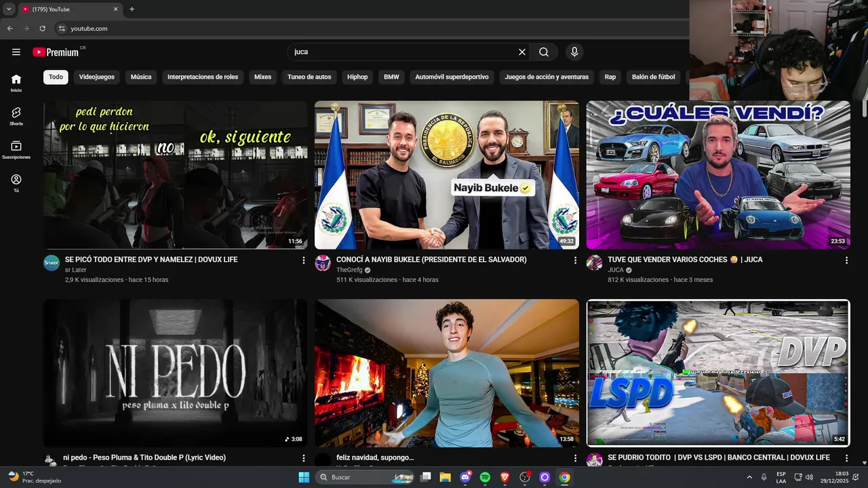Open Spotify from the taskbar
Viewport: 868px width, 488px height.
pyautogui.click(x=485, y=477)
